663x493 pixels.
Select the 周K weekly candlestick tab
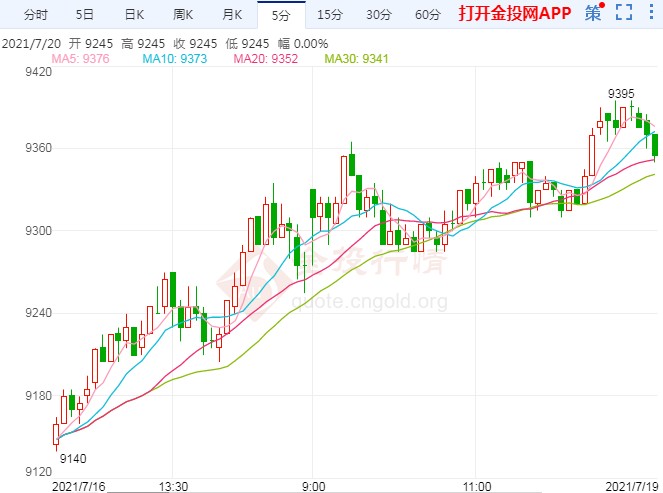(183, 14)
